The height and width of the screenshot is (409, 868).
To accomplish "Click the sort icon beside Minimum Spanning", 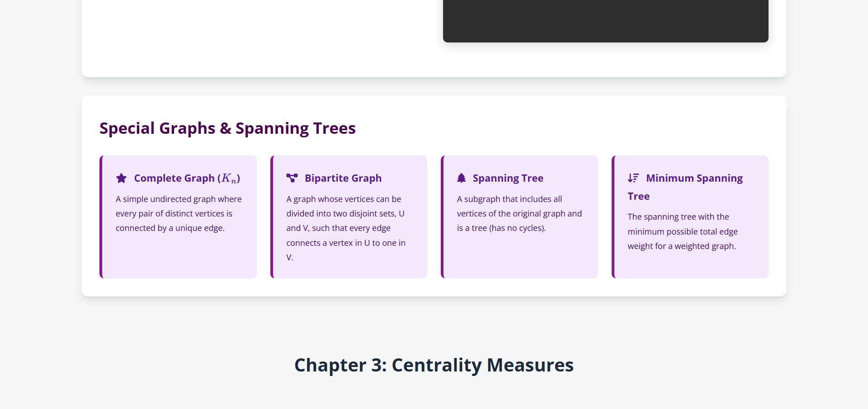I will [x=633, y=178].
